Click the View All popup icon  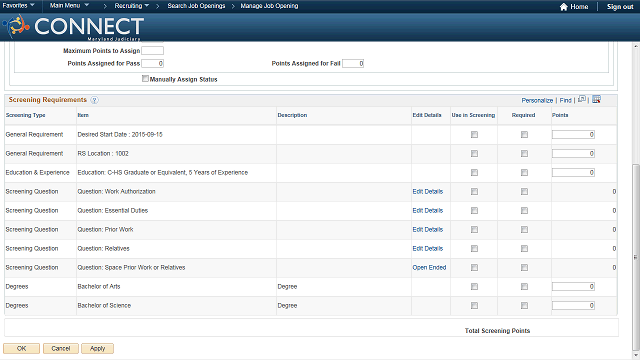pos(582,99)
